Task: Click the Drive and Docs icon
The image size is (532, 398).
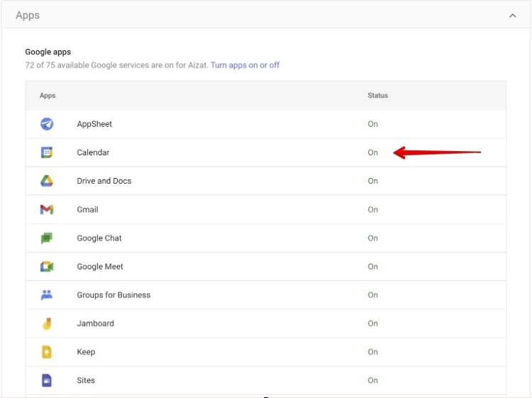Action: pyautogui.click(x=47, y=181)
